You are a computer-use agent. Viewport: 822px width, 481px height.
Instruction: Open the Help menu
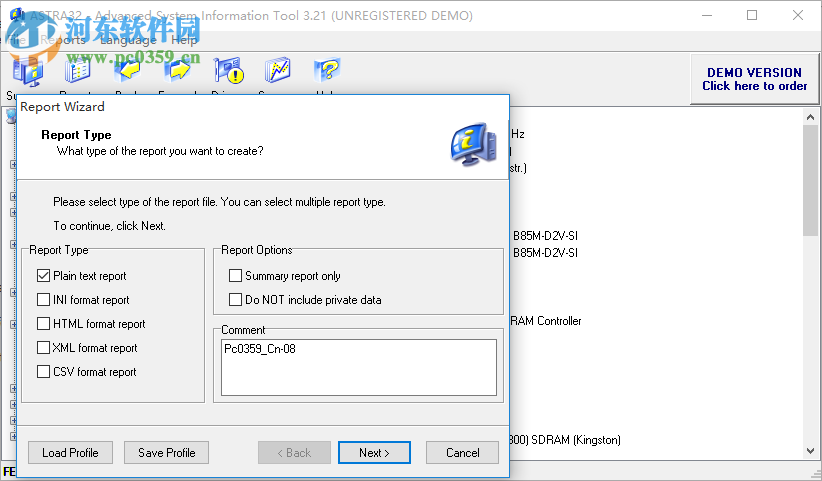coord(184,40)
